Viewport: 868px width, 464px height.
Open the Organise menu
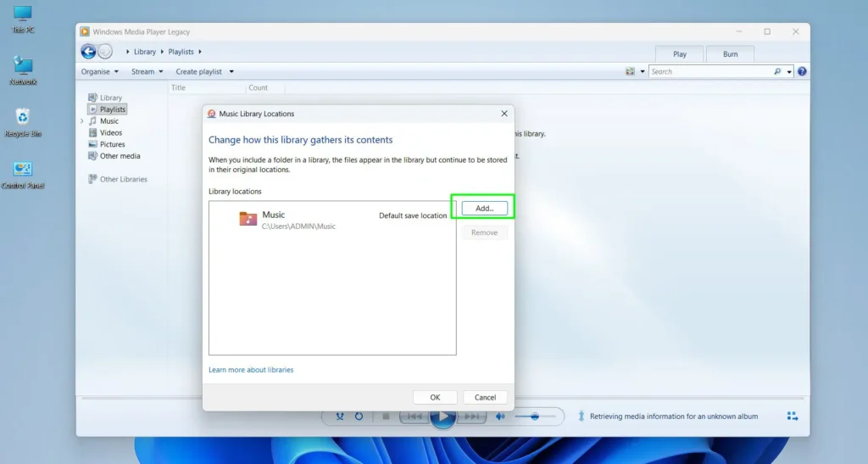pos(100,71)
